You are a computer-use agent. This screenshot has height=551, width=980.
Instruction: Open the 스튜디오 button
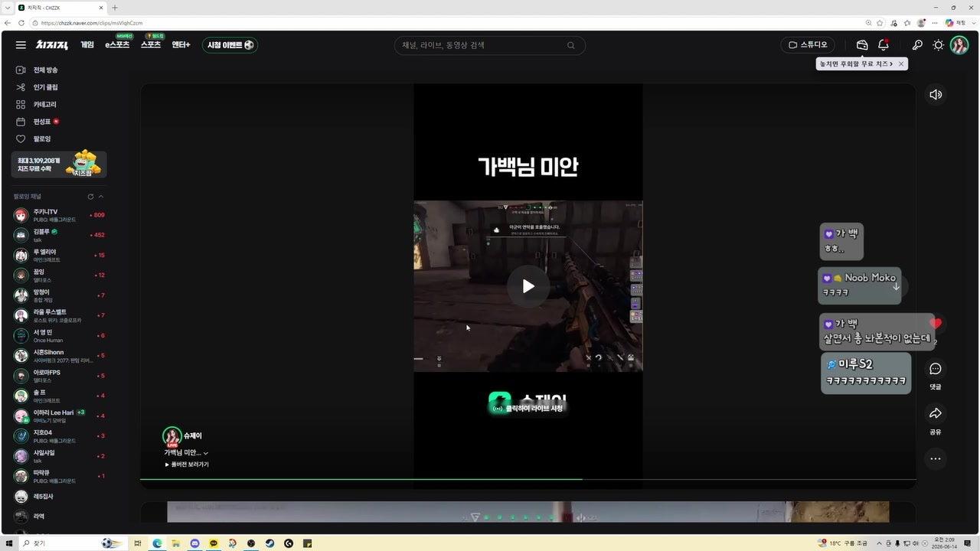(x=808, y=45)
